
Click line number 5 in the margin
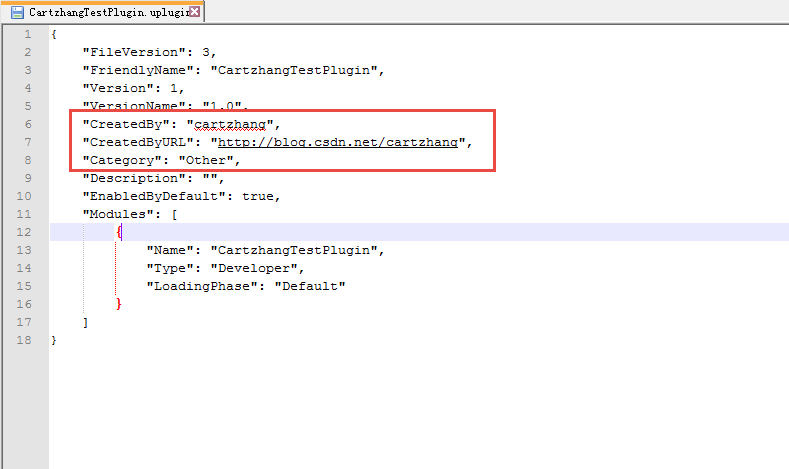(x=28, y=106)
